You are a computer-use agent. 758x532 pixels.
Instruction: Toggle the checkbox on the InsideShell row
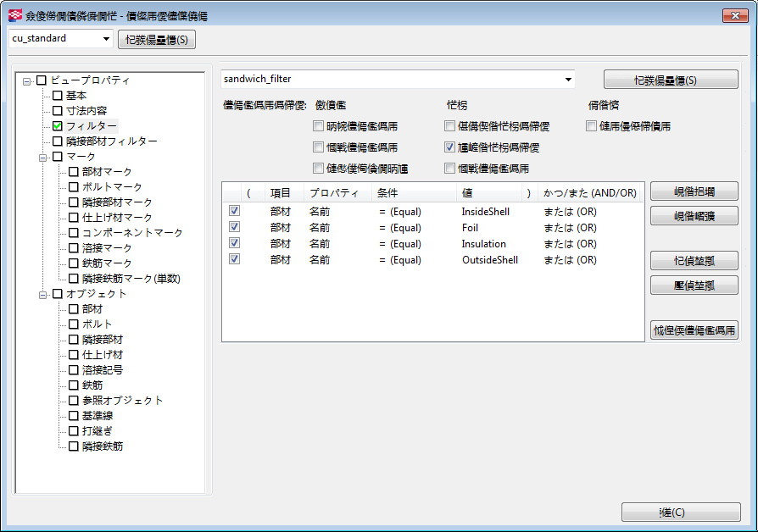234,211
